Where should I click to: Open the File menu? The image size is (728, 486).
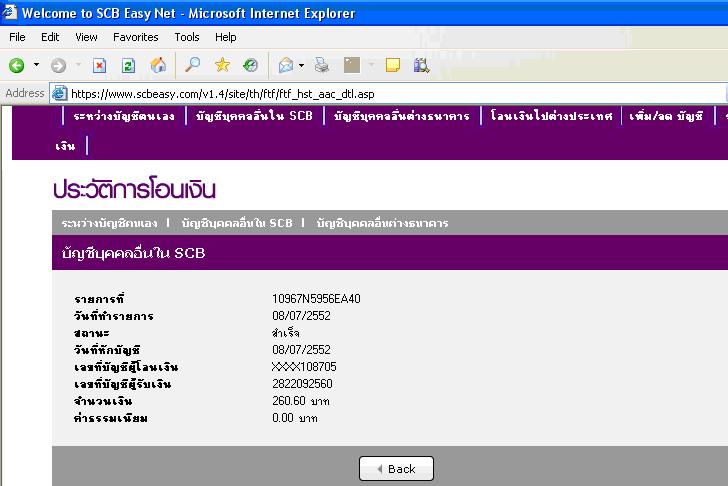pyautogui.click(x=17, y=37)
